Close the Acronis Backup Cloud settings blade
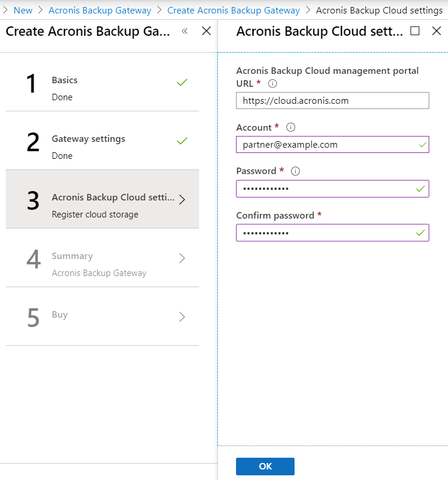This screenshot has width=448, height=480. click(x=436, y=31)
